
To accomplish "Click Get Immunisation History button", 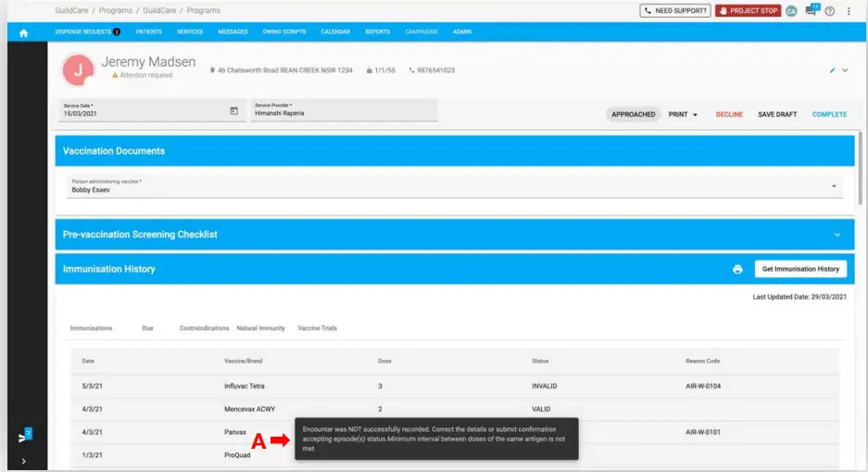I will (800, 269).
